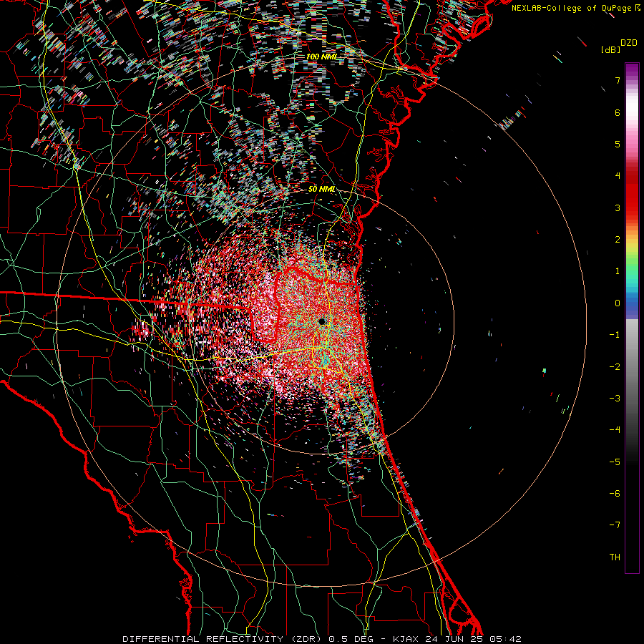Click the -2 value on the color scale

click(615, 366)
